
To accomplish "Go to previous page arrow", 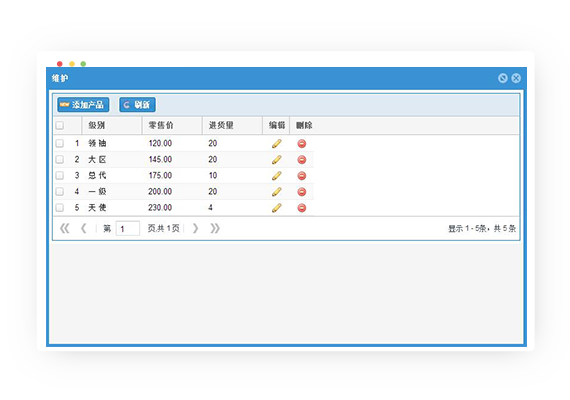I will tap(84, 228).
